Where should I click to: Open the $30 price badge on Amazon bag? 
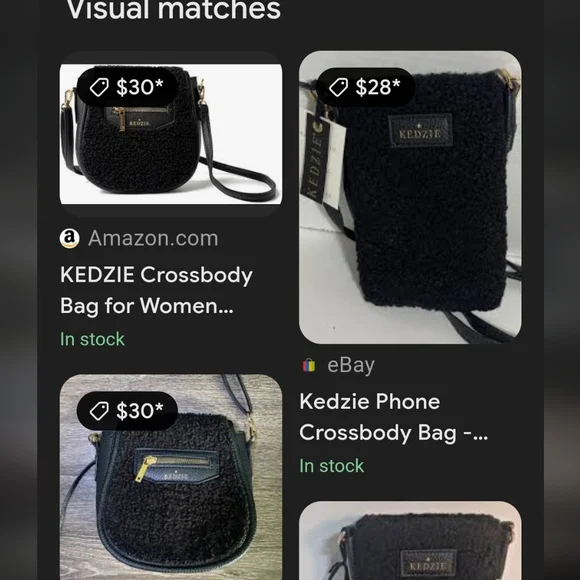click(x=127, y=87)
